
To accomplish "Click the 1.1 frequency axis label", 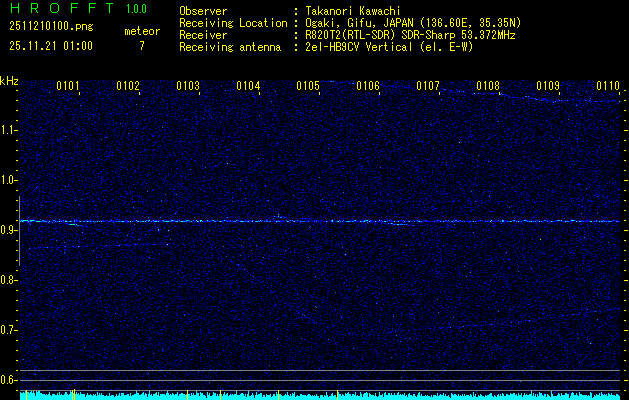I will click(x=9, y=130).
